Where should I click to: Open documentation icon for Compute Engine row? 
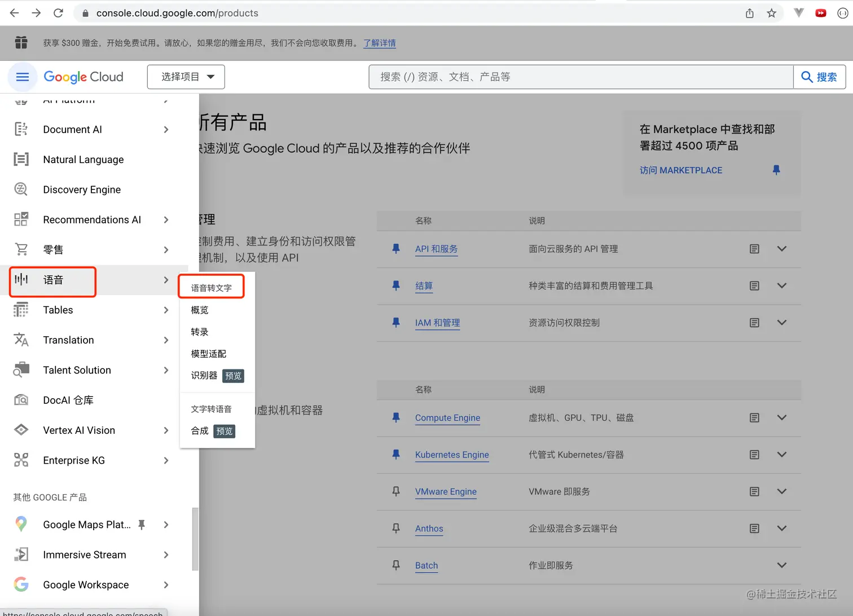(x=754, y=417)
